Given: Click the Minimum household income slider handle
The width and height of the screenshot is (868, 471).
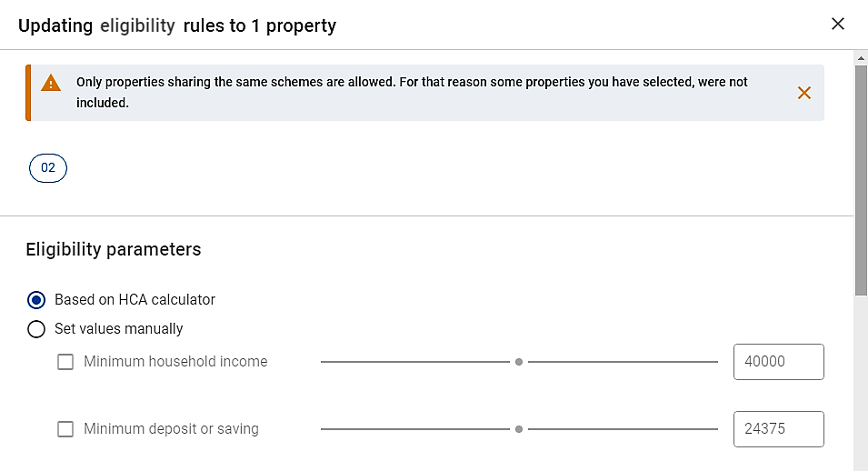Looking at the screenshot, I should point(519,362).
